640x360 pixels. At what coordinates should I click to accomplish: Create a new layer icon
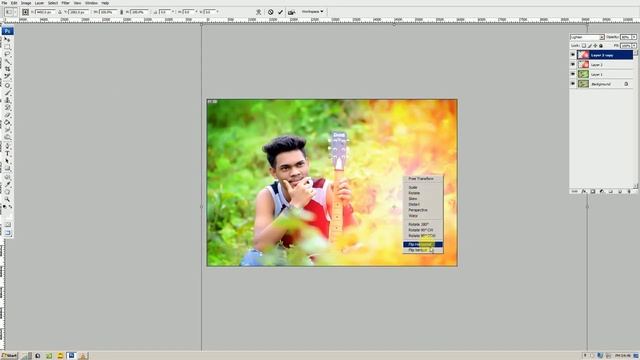(620, 191)
